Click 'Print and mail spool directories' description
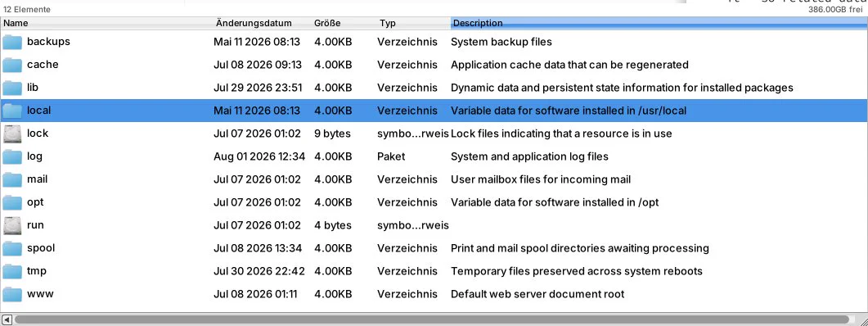The width and height of the screenshot is (868, 326). (579, 248)
